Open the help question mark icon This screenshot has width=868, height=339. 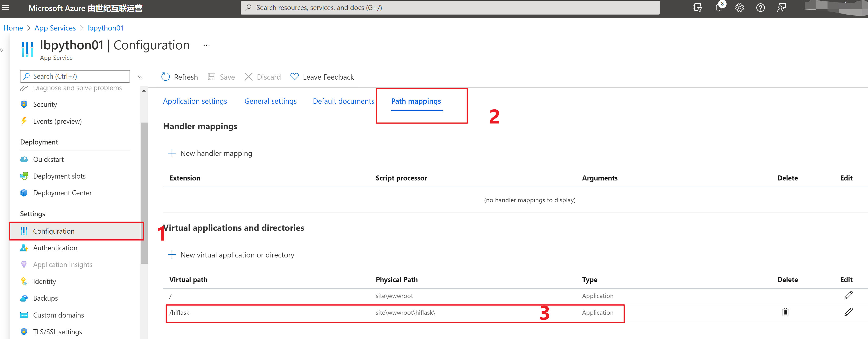[x=760, y=8]
